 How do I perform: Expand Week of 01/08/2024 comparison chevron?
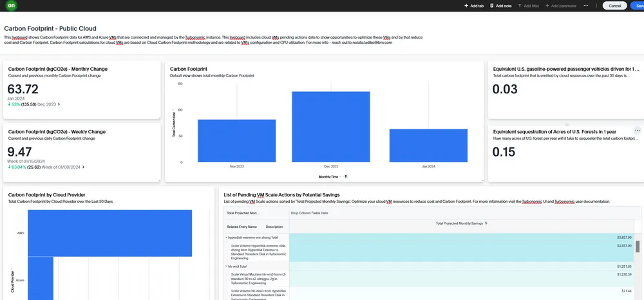83,167
